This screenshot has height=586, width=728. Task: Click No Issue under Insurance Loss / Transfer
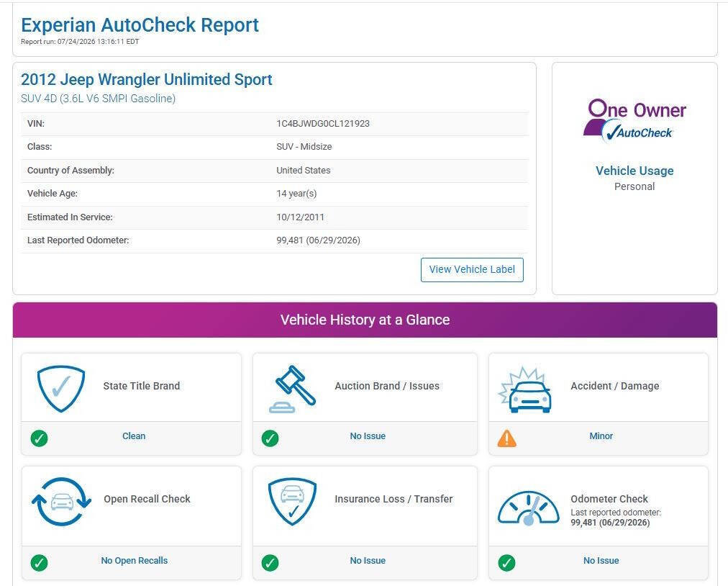[368, 560]
